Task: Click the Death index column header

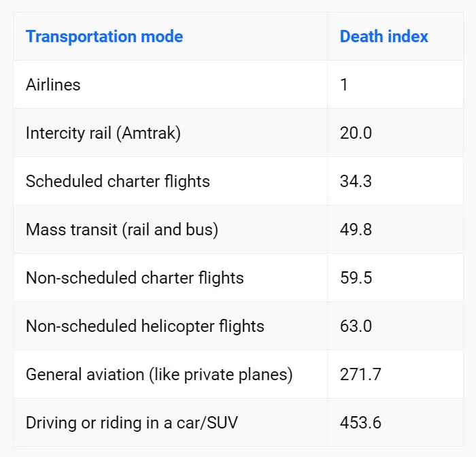Action: 384,37
